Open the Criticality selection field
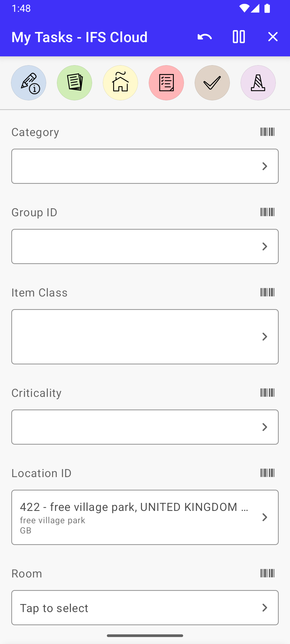Screen dimensions: 290x644 [x=145, y=427]
